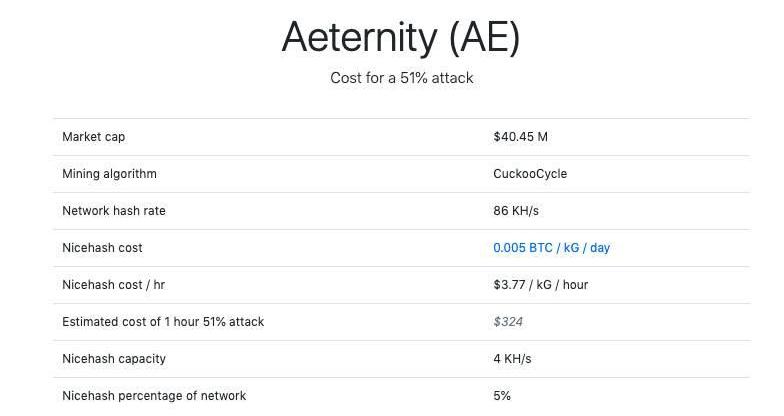Click the Aeternity (AE) page heading
Image resolution: width=784 pixels, height=416 pixels.
401,38
